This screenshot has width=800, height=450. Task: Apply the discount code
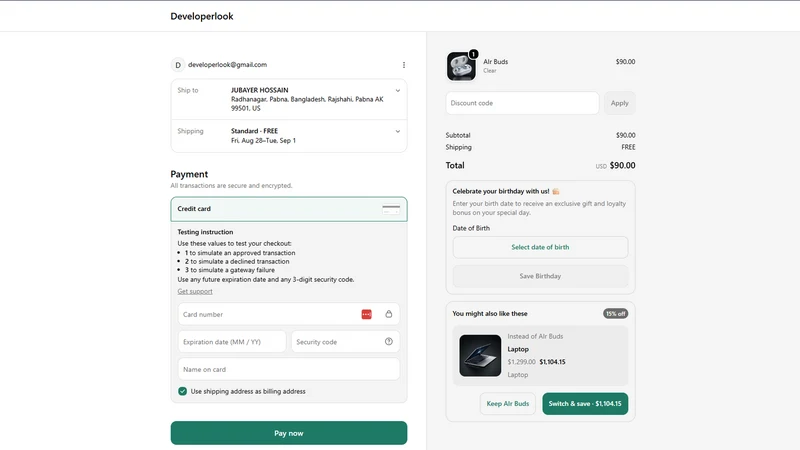pyautogui.click(x=620, y=103)
